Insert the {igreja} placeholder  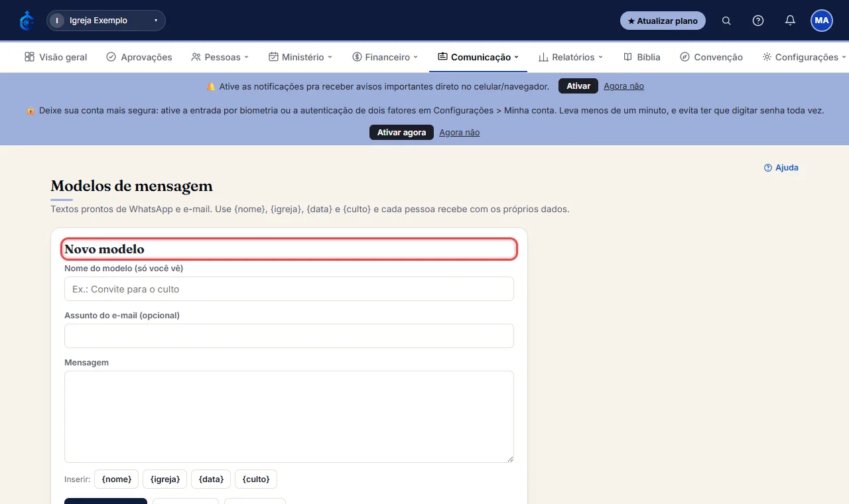tap(164, 479)
